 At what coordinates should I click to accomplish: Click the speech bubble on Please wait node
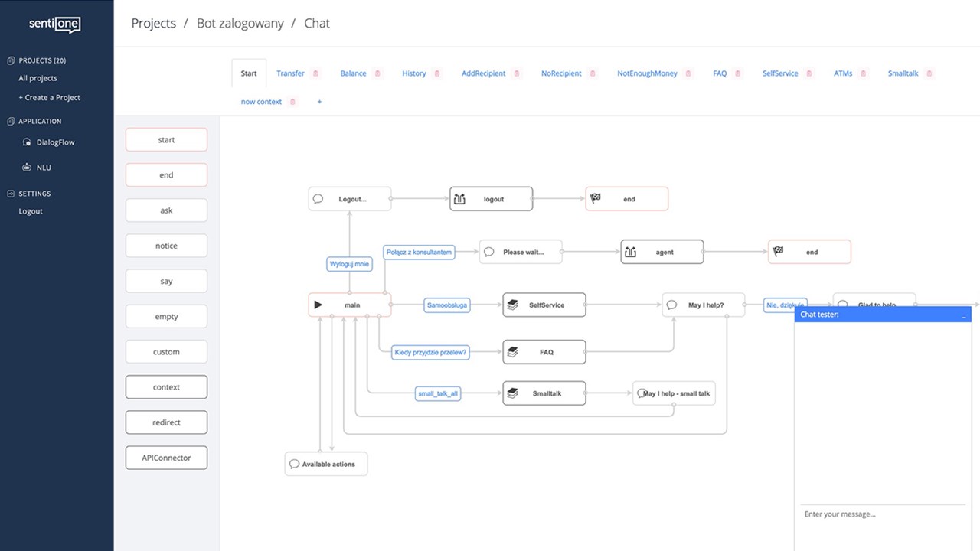(x=489, y=252)
